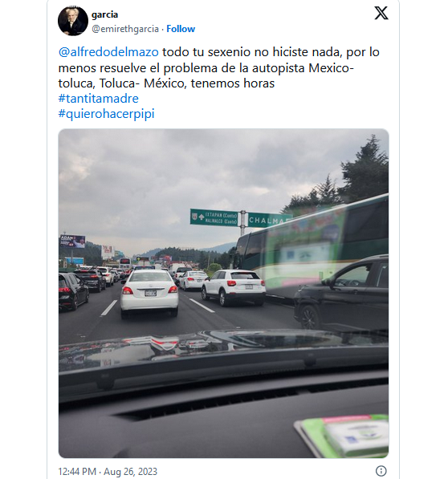Open garcia's profile avatar picture

(x=73, y=21)
